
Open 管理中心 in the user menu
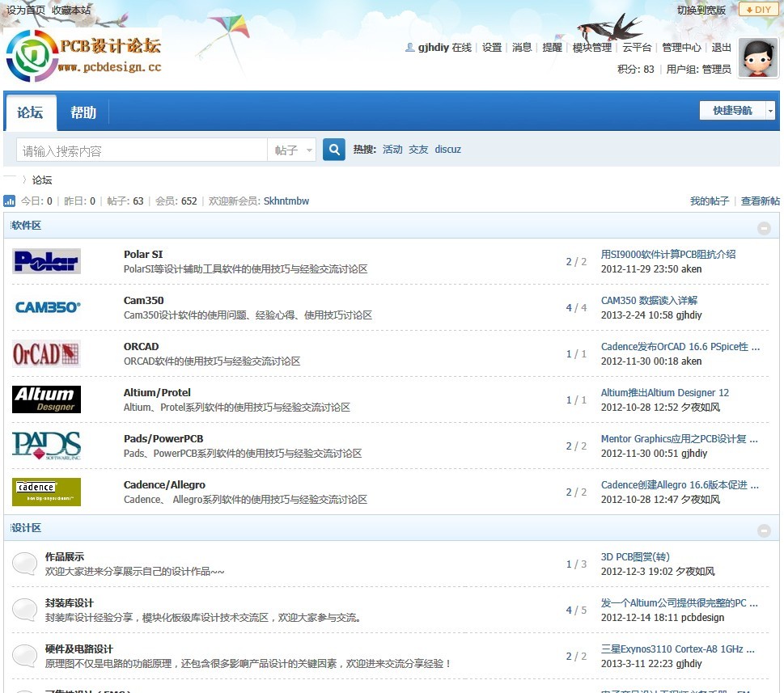click(681, 48)
